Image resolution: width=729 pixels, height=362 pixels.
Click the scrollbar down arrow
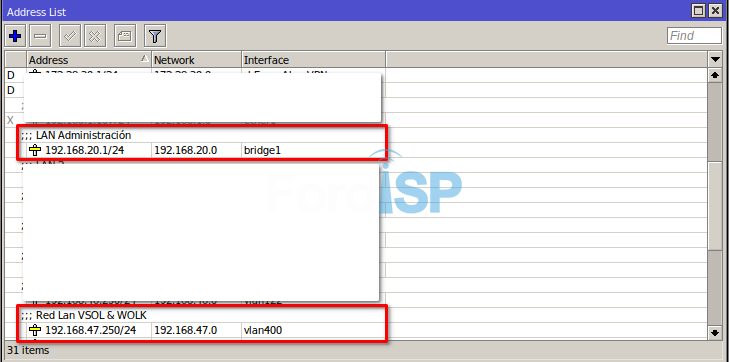715,332
